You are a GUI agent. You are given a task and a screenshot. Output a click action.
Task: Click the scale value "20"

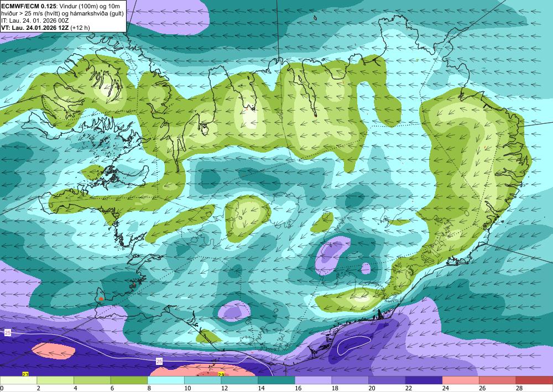372,389
